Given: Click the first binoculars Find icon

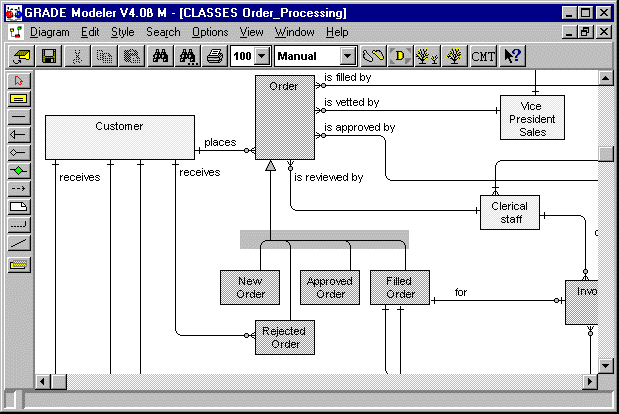Looking at the screenshot, I should (160, 57).
